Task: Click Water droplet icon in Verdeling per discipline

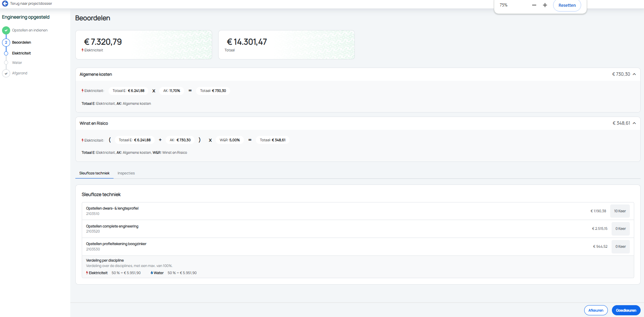Action: 152,273
